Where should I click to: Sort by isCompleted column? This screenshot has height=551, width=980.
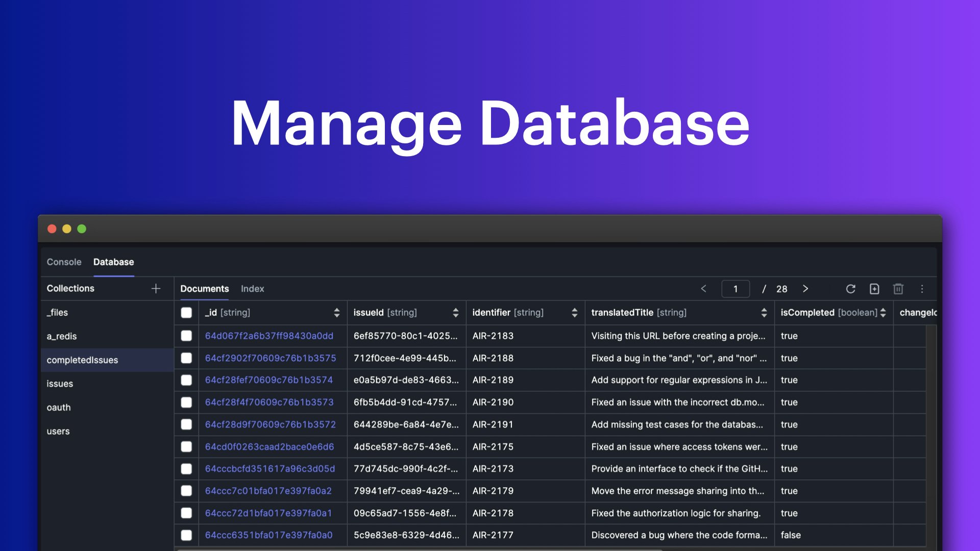(883, 313)
